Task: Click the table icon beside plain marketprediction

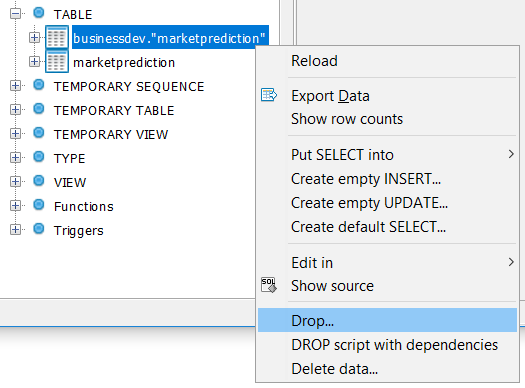Action: (57, 61)
